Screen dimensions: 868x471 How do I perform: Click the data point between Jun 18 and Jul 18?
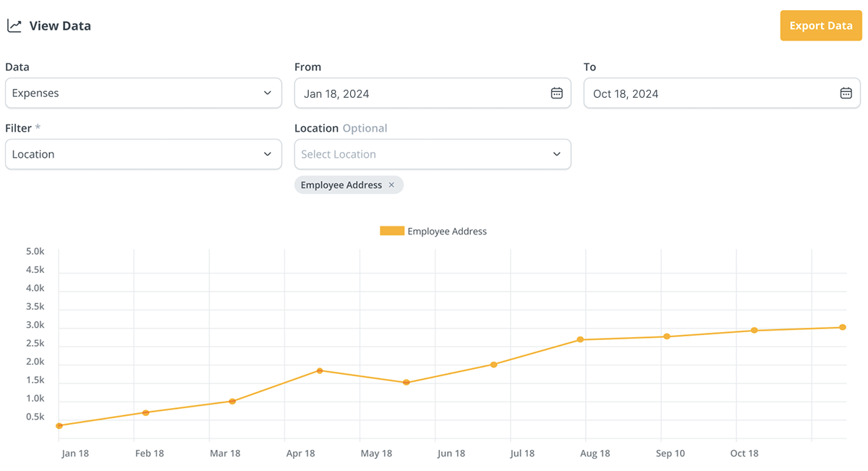494,364
